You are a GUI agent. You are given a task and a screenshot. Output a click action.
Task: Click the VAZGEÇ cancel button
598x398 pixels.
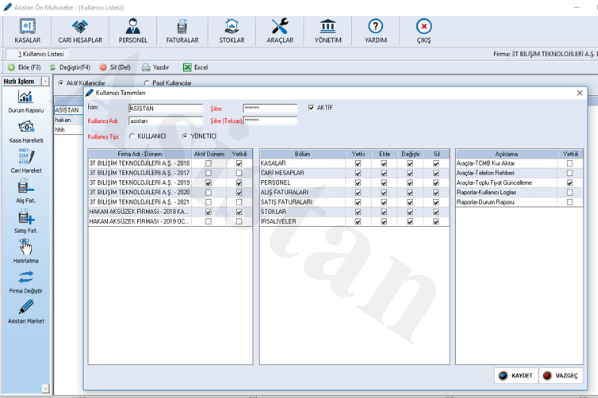click(x=561, y=376)
